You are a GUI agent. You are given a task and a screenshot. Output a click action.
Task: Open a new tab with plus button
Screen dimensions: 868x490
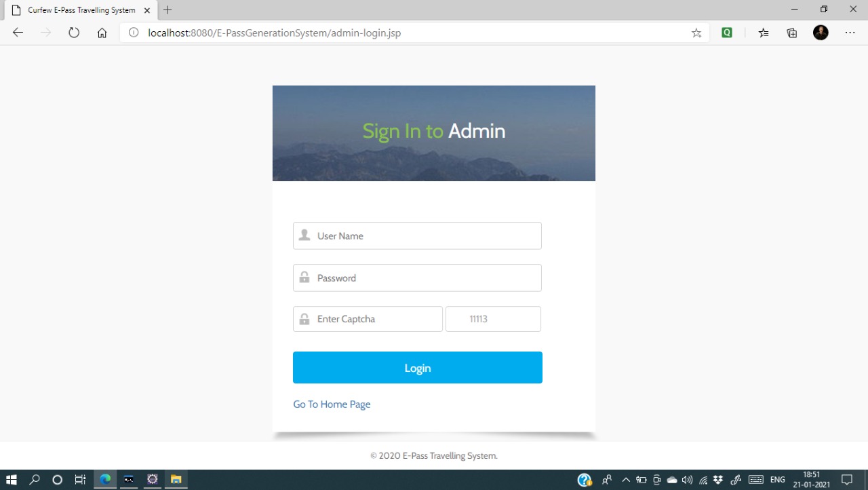pos(167,10)
